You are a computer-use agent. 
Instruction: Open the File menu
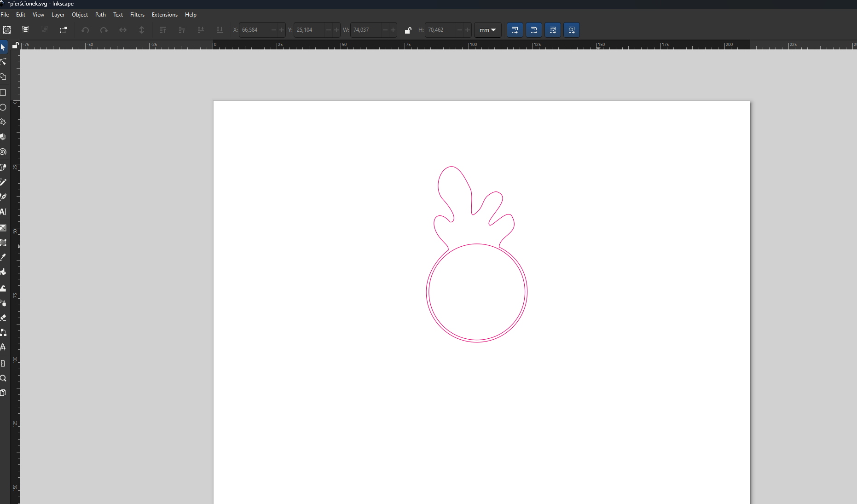[5, 15]
